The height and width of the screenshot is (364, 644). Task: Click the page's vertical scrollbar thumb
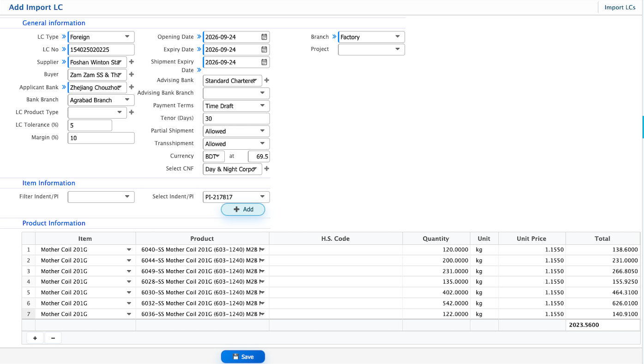[x=643, y=127]
